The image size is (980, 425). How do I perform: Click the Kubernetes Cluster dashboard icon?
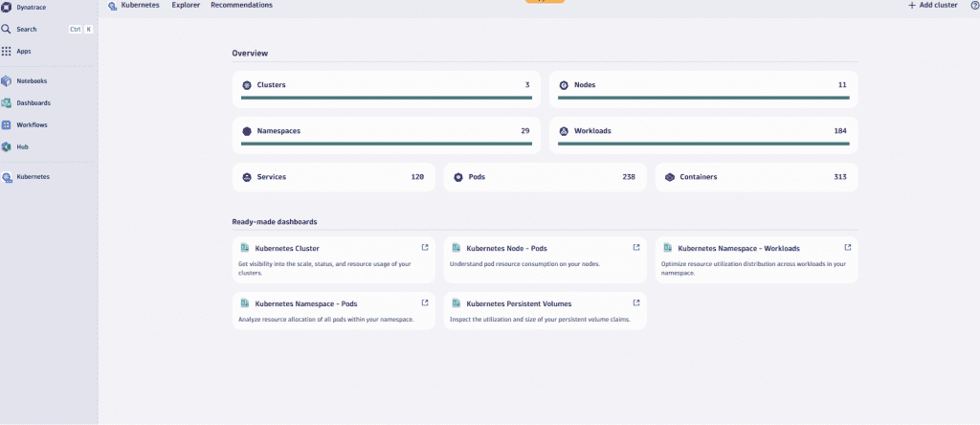click(x=245, y=248)
